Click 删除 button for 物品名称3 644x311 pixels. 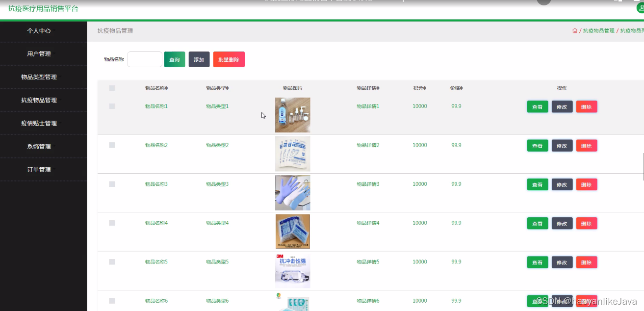point(587,184)
